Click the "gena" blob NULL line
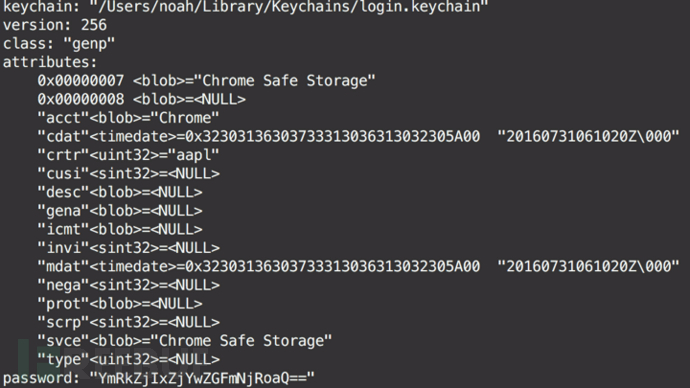 120,211
